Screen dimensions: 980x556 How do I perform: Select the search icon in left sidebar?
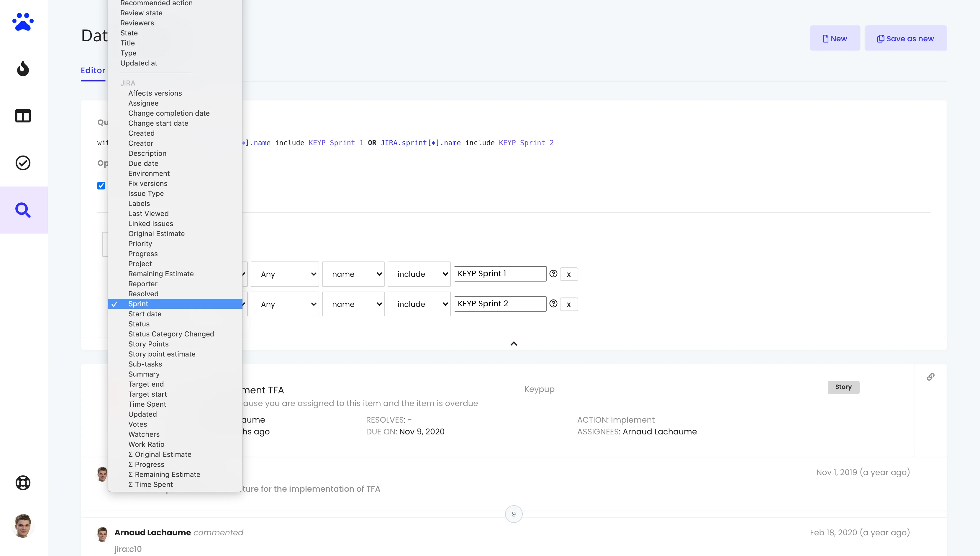coord(22,210)
